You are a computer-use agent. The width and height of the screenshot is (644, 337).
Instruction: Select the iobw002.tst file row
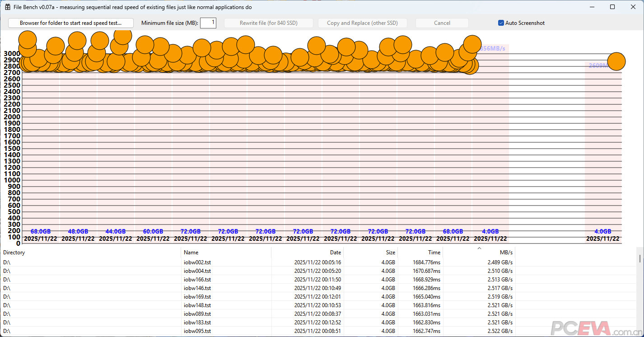[x=197, y=262]
